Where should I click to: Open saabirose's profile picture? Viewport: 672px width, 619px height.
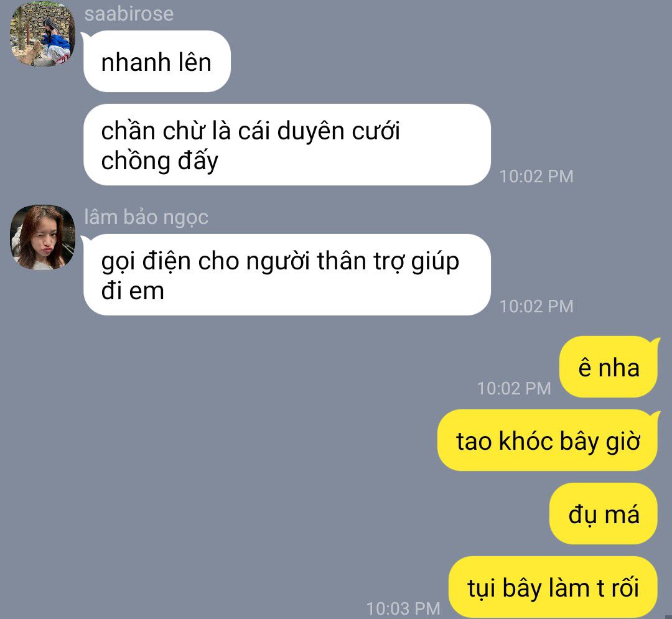coord(42,34)
